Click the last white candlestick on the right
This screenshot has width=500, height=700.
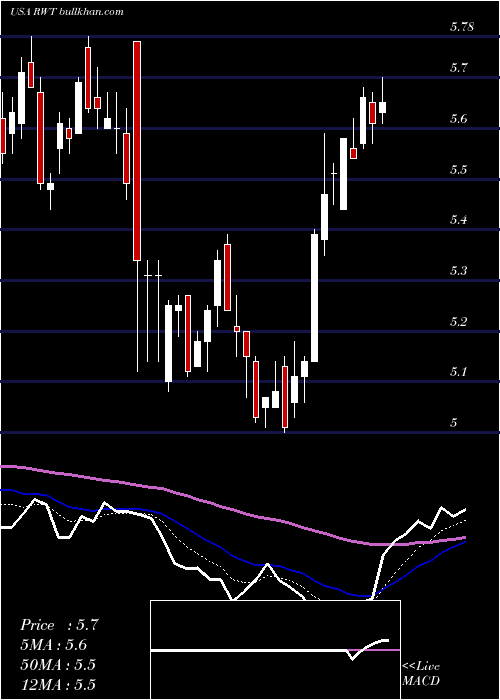tap(383, 108)
